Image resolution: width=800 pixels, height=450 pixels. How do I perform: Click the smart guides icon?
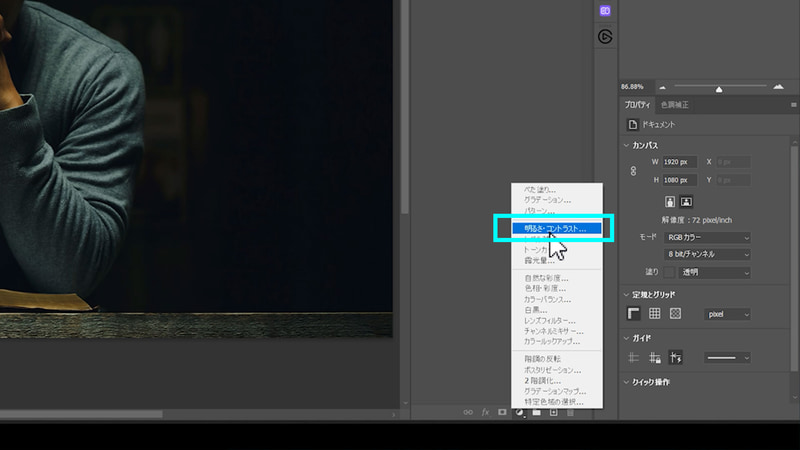pyautogui.click(x=676, y=358)
